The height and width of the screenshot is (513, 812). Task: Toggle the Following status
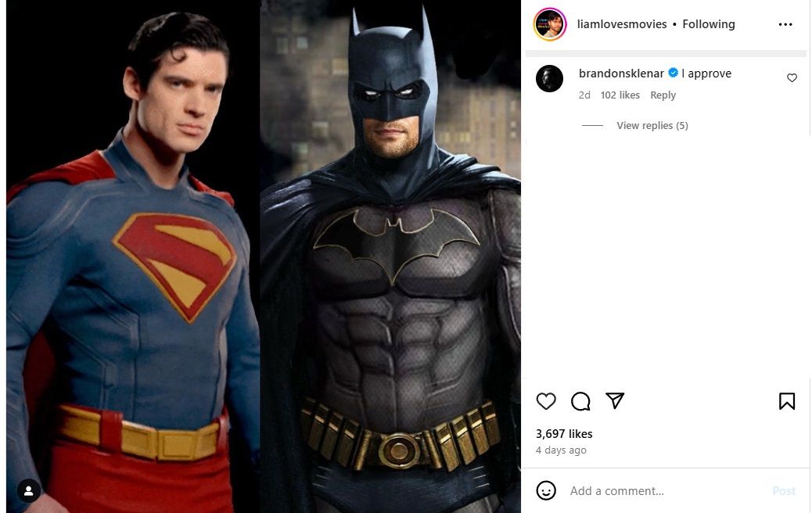point(708,24)
